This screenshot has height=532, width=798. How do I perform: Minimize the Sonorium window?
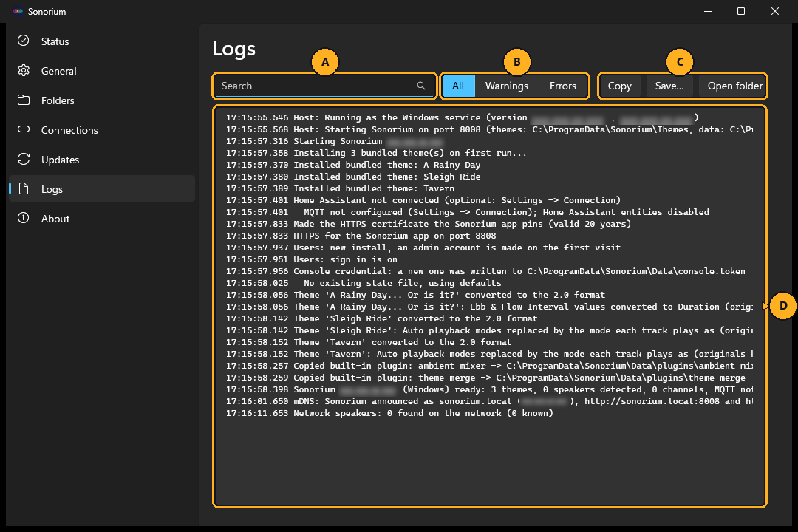tap(707, 11)
